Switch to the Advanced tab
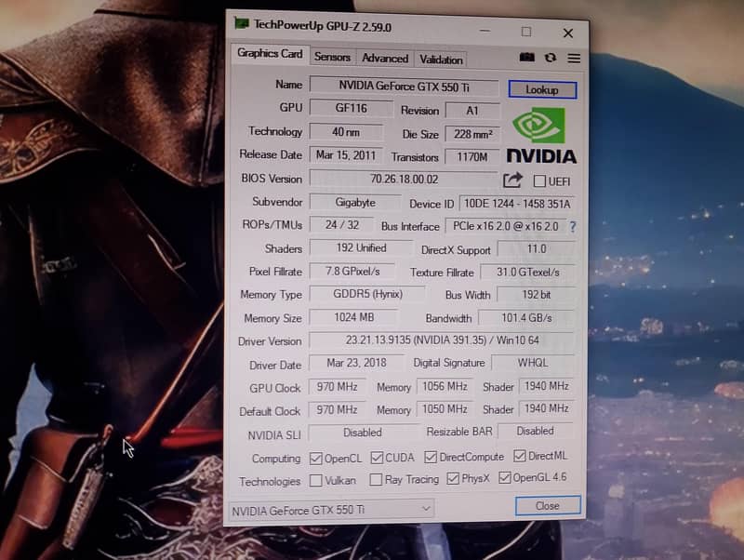The image size is (744, 560). [x=385, y=59]
